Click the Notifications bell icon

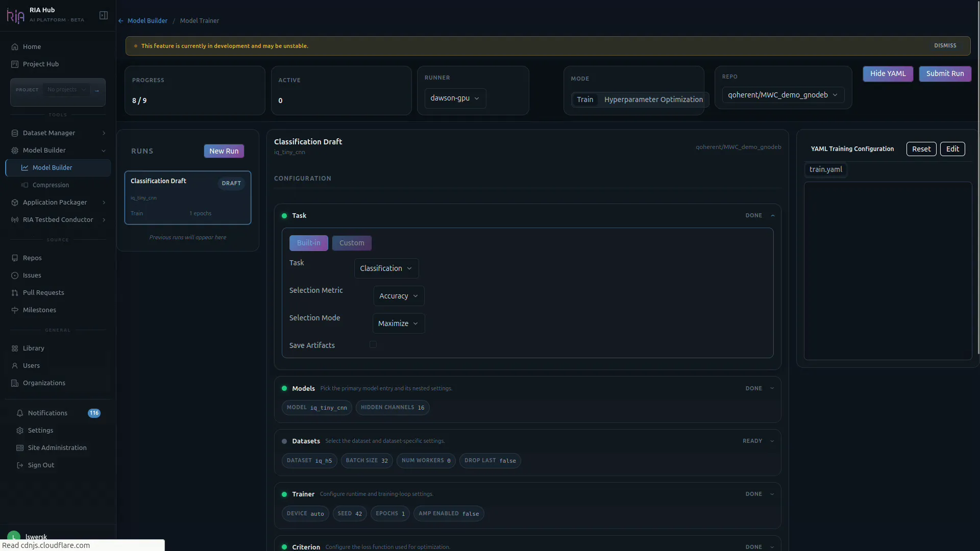point(20,413)
